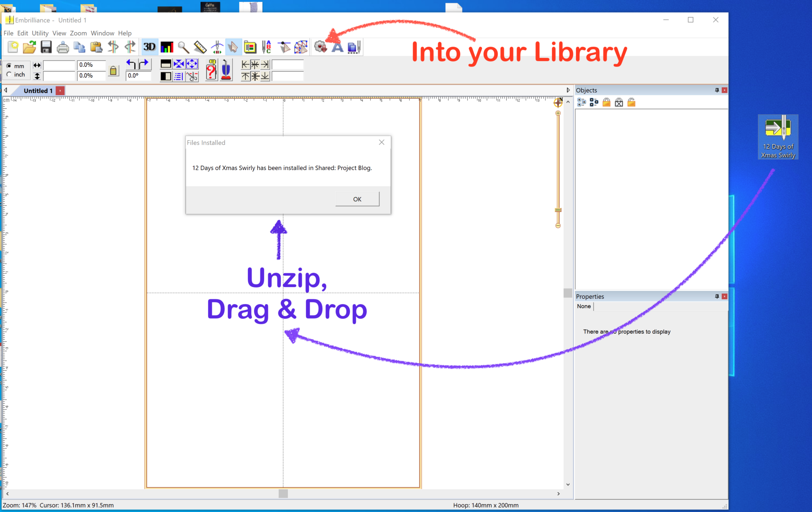Screen dimensions: 812x512
Task: Click the Measure ruler tool
Action: (x=200, y=47)
